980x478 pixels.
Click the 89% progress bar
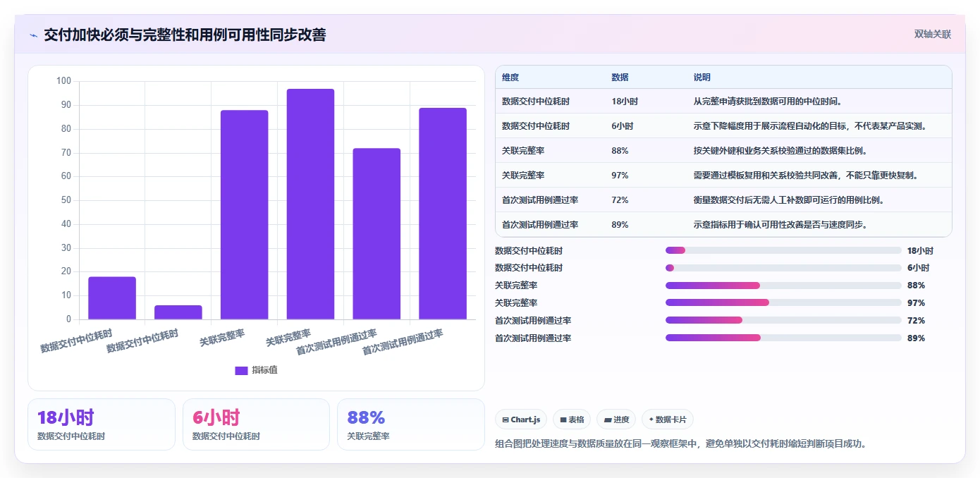[783, 338]
